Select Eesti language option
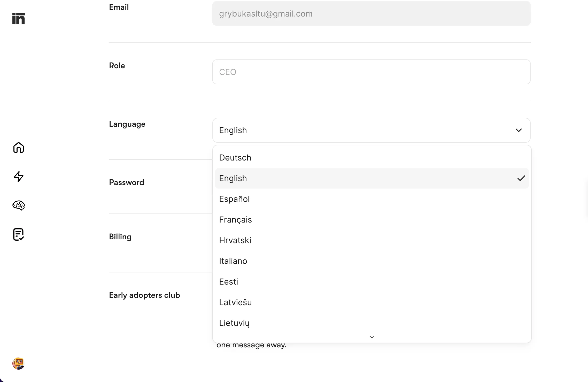Viewport: 588px width, 382px height. click(x=228, y=282)
